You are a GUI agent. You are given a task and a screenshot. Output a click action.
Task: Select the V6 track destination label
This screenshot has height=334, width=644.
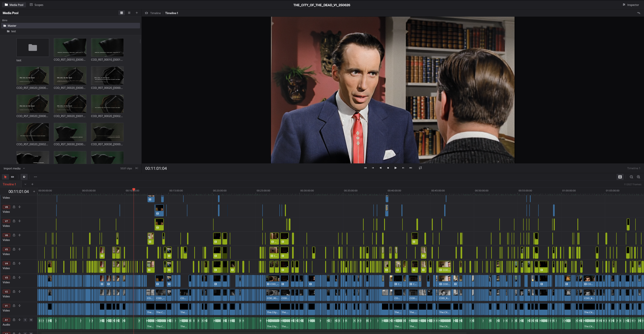6,235
